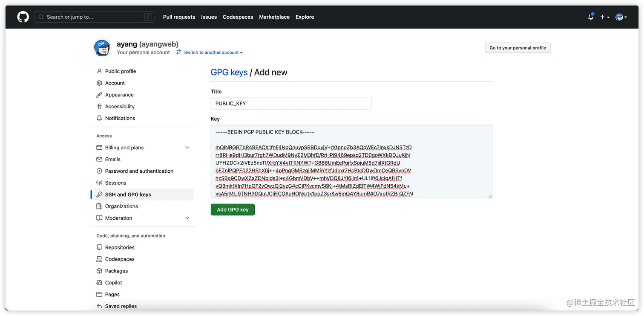Click the Copilot icon in sidebar
The height and width of the screenshot is (316, 644).
point(99,283)
